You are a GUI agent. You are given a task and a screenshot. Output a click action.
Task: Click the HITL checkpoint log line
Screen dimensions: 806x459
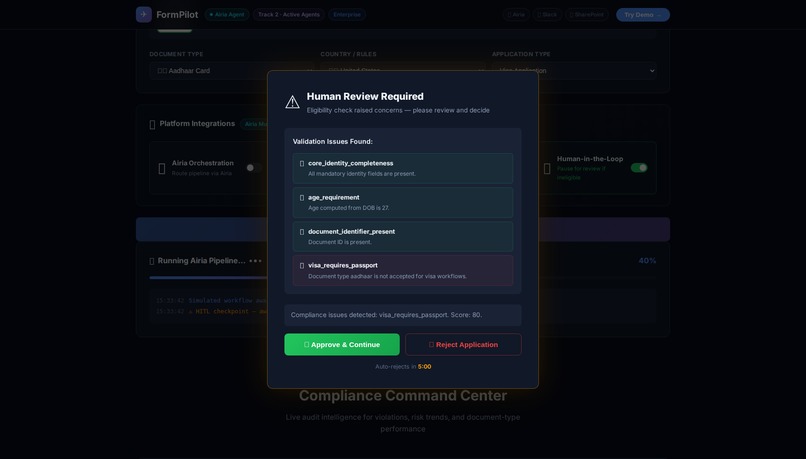tap(211, 311)
